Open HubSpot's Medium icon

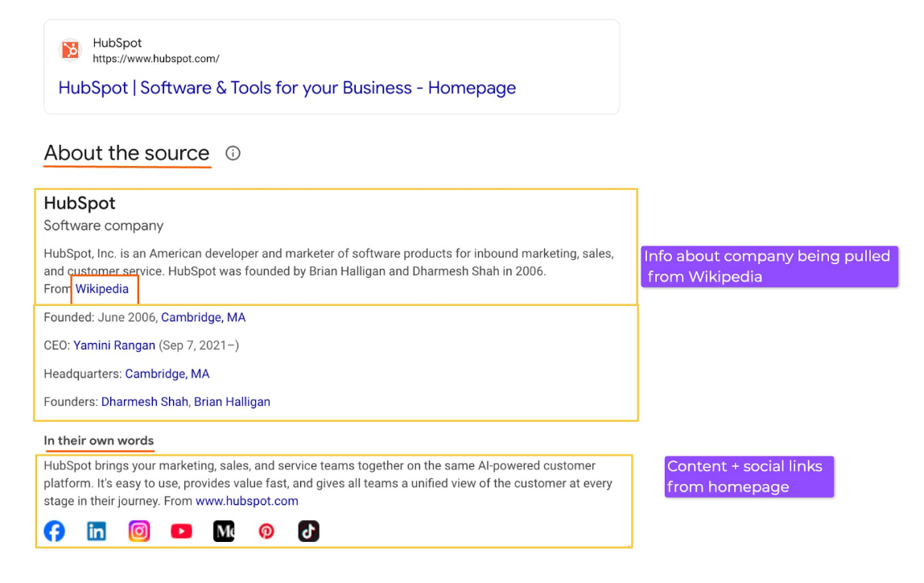coord(224,531)
